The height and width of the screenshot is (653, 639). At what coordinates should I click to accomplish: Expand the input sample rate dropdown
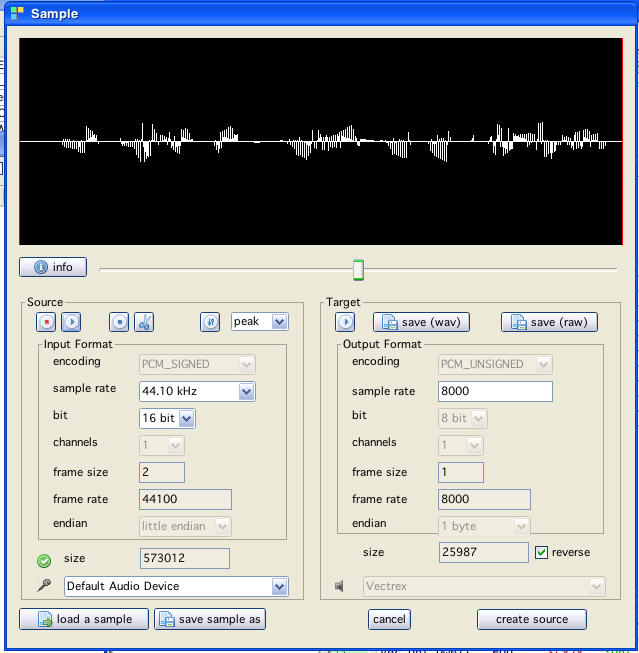click(246, 392)
